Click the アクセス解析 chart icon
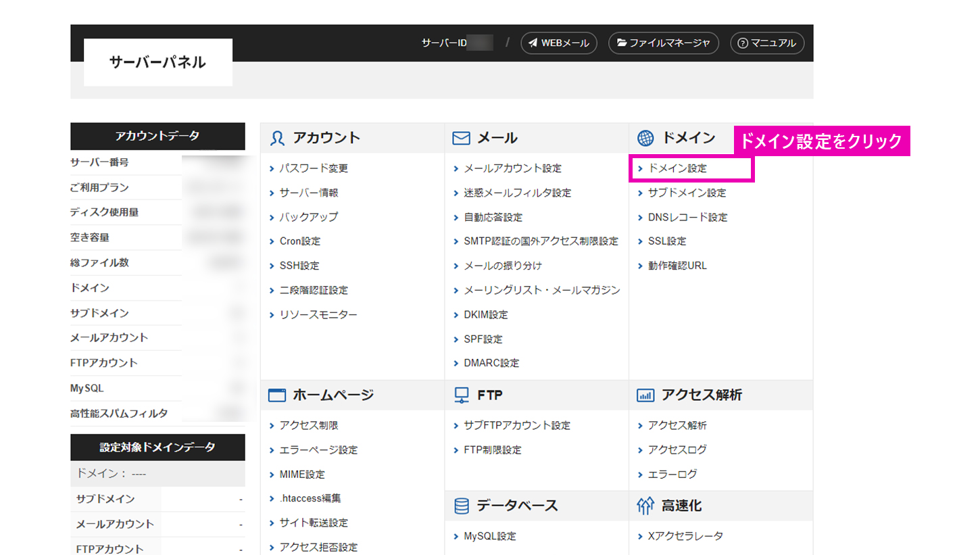This screenshot has height=555, width=980. 645,395
